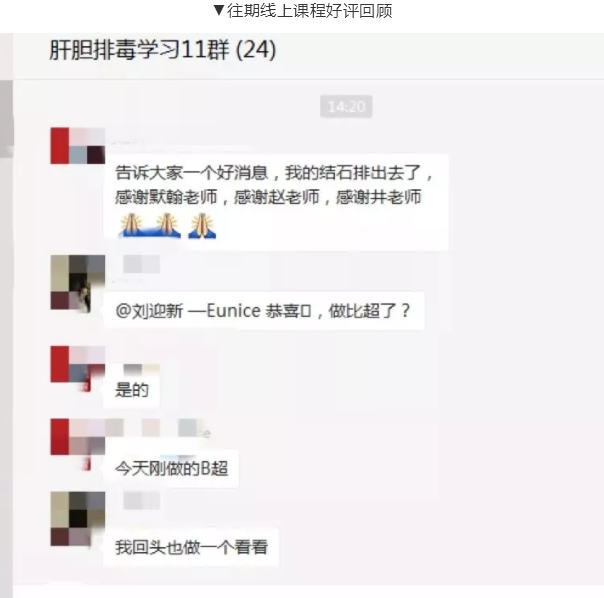Image resolution: width=604 pixels, height=598 pixels.
Task: Click the ▼ triangle before 往期线上课程好评回顾
Action: pos(218,10)
